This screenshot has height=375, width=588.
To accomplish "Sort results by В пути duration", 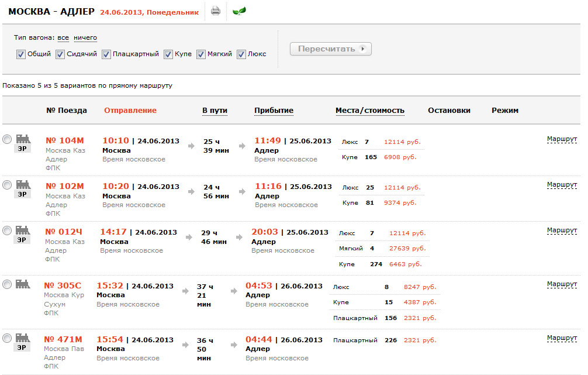I will [x=215, y=111].
